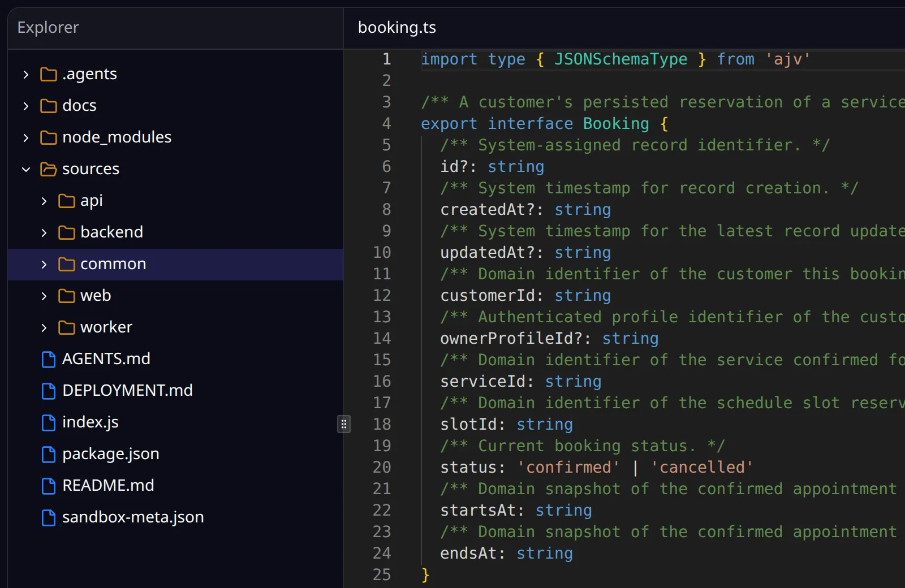Click the docs folder icon
This screenshot has height=588, width=905.
49,106
